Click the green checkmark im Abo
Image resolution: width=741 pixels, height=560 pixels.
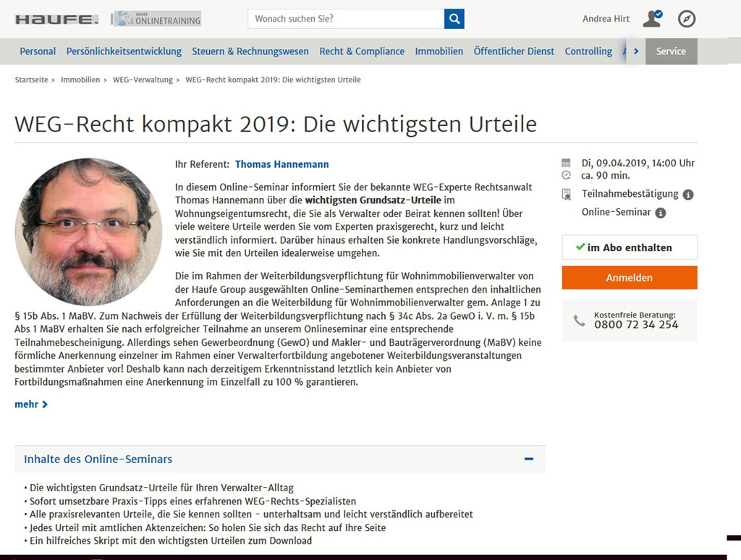point(580,247)
